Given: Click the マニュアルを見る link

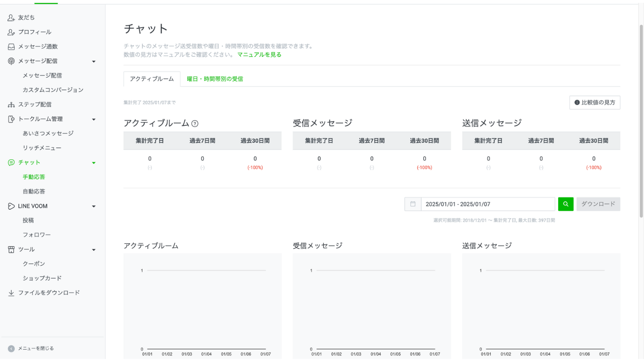Looking at the screenshot, I should pos(259,55).
